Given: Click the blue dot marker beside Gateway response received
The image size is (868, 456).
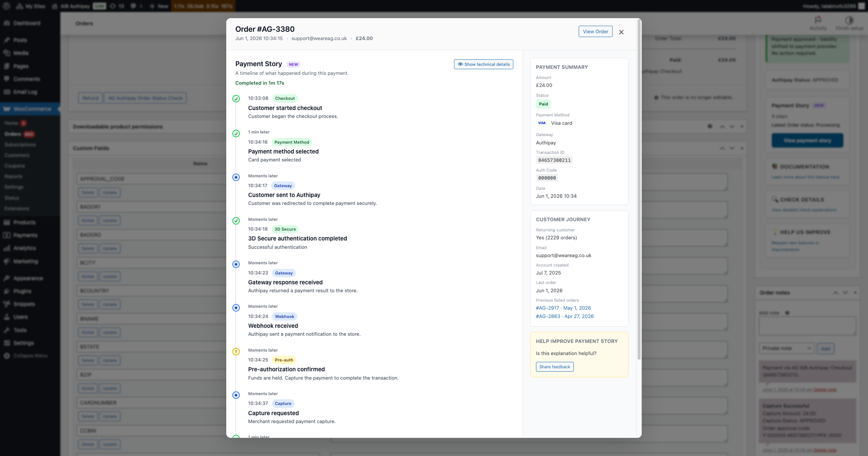Looking at the screenshot, I should coord(236,264).
